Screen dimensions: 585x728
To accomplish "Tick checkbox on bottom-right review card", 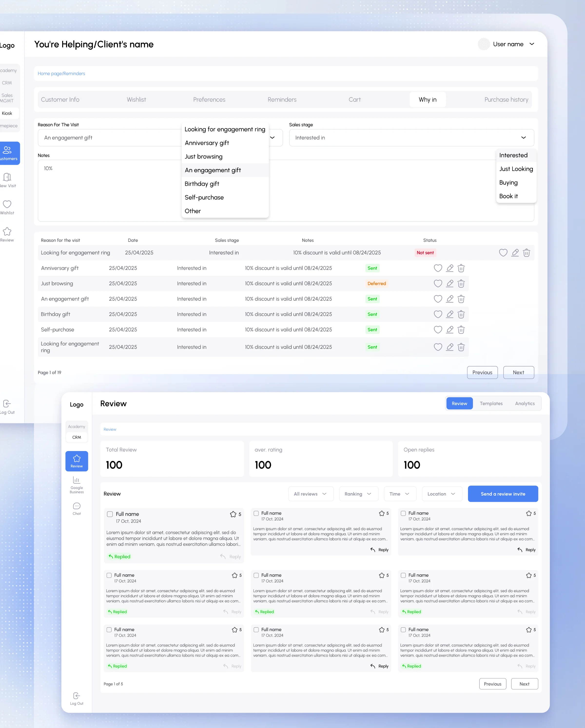I will [x=403, y=630].
